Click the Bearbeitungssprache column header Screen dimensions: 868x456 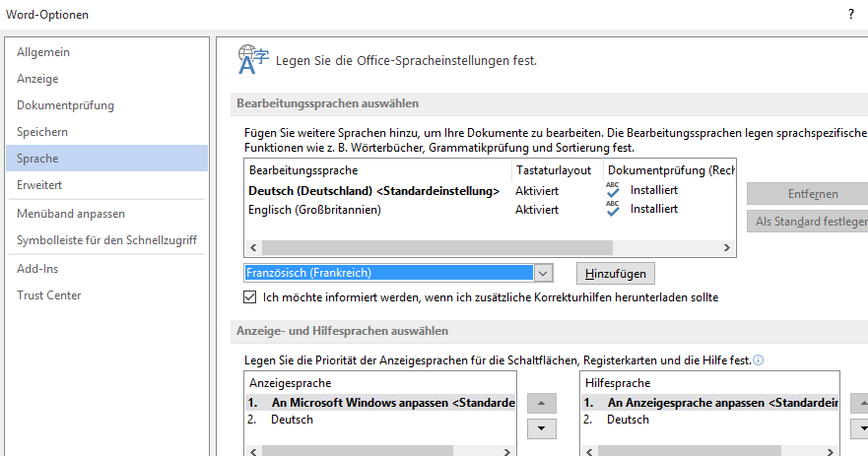pyautogui.click(x=378, y=170)
